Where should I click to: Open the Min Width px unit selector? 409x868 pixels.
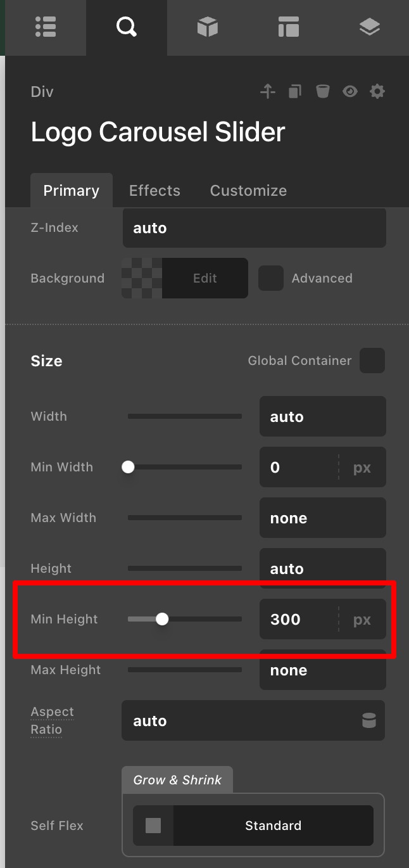coord(362,468)
